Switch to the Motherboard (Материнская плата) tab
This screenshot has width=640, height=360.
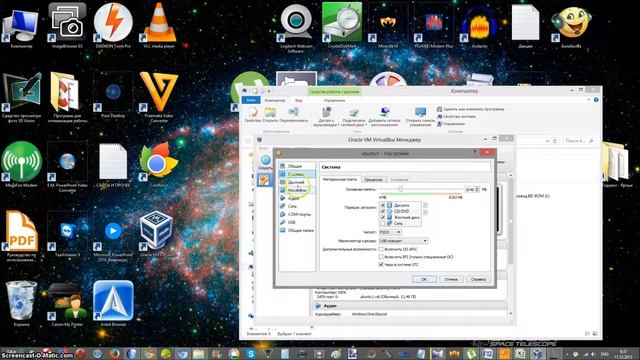(340, 179)
